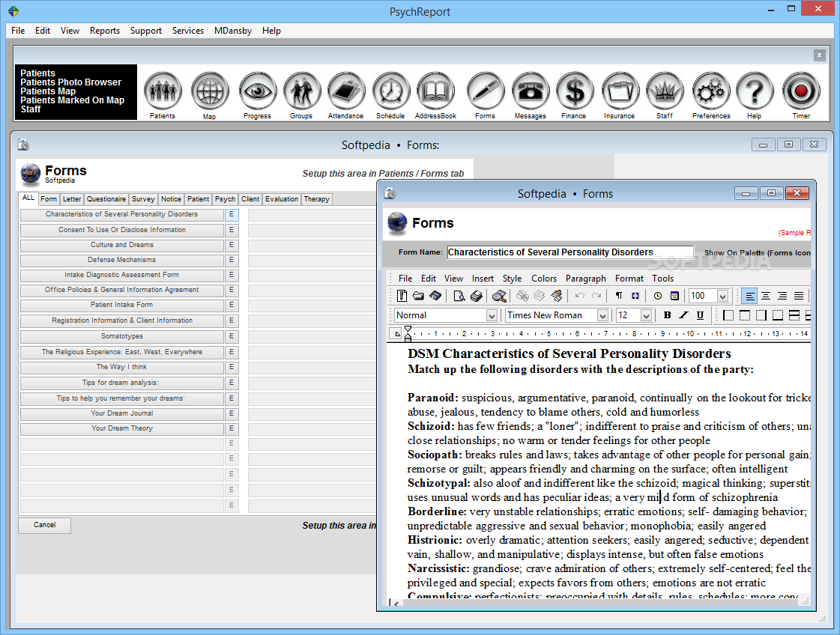The image size is (840, 635).
Task: Click Patients Marked On Map link
Action: coord(73,100)
